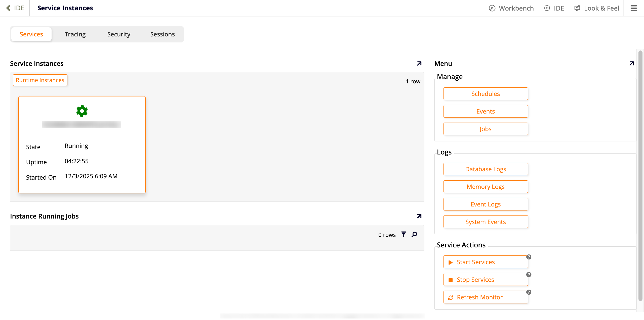Expand the Instance Running Jobs panel
644x320 pixels.
tap(419, 216)
